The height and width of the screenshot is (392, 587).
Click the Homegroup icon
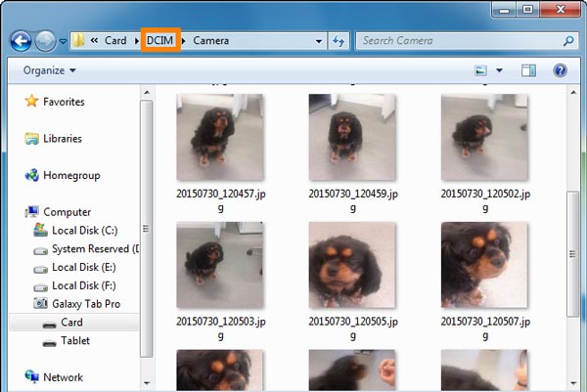click(32, 175)
